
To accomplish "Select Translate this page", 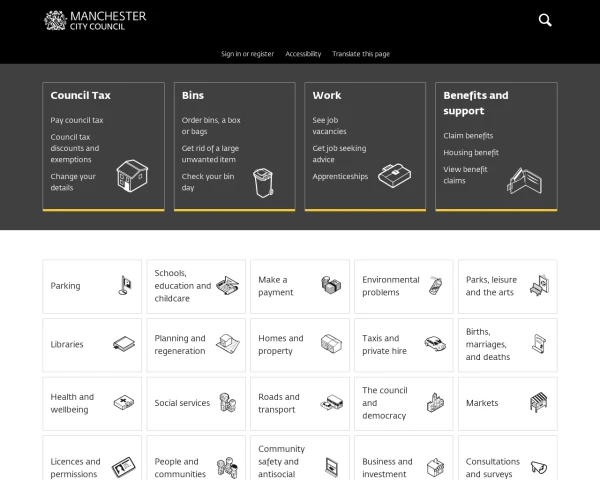I will pos(361,54).
